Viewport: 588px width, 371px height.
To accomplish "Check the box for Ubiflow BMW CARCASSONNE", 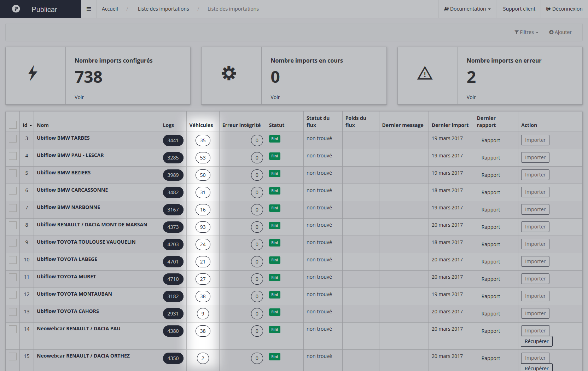I will pyautogui.click(x=13, y=190).
